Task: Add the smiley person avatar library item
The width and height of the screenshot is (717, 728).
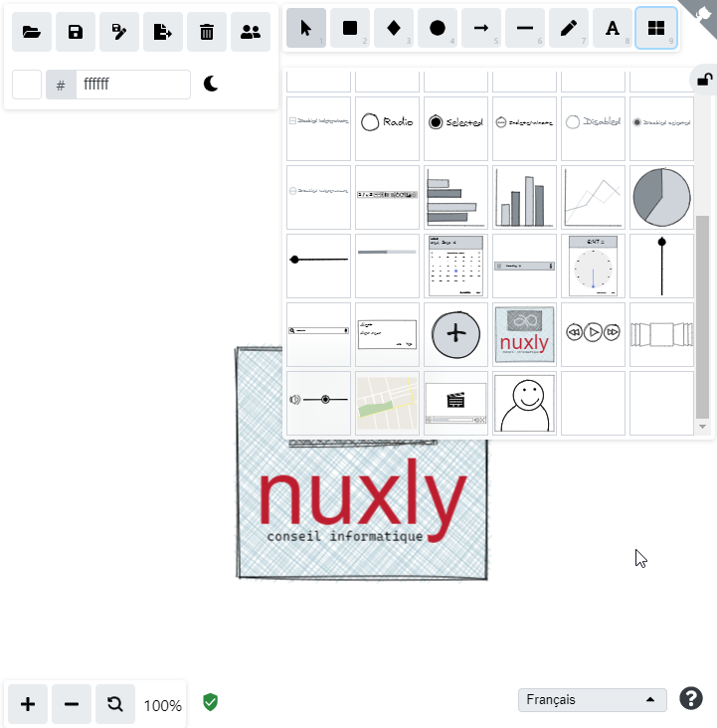Action: click(524, 404)
